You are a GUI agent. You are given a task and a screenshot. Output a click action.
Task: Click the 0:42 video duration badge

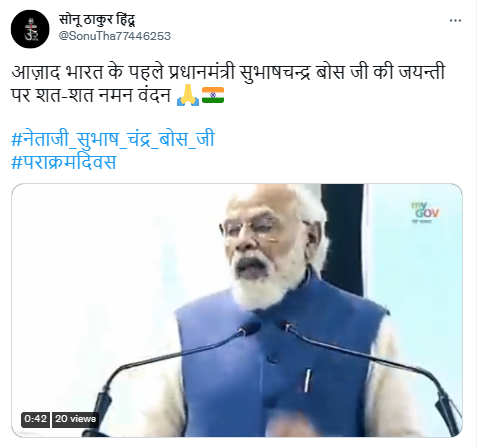click(35, 419)
